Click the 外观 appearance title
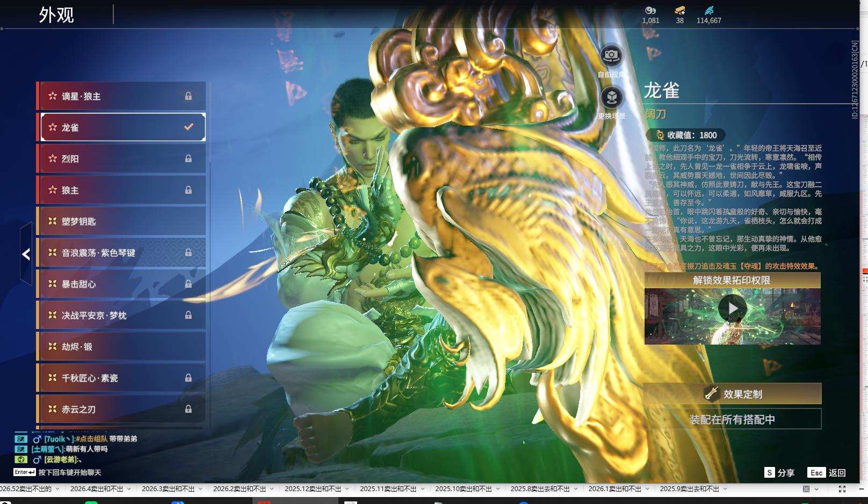Viewport: 868px width, 504px height. click(56, 15)
